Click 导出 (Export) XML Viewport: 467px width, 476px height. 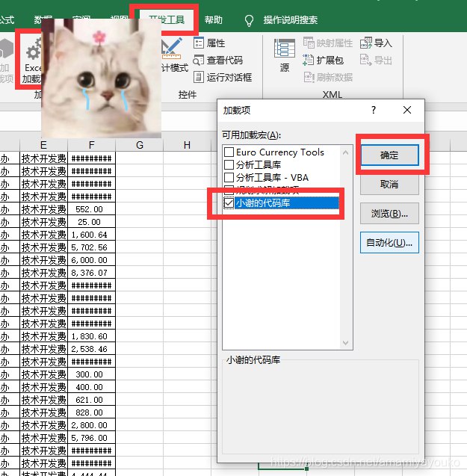[x=376, y=61]
